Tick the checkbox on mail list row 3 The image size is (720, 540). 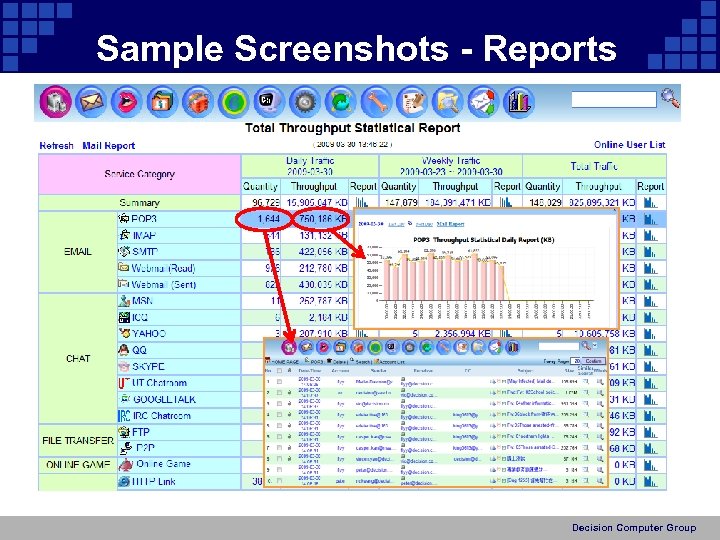[279, 404]
